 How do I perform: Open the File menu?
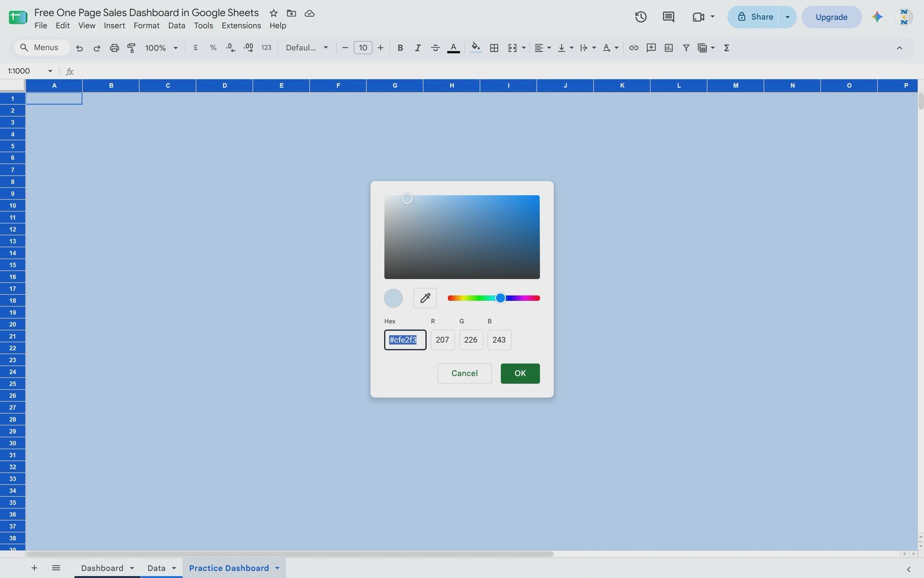pyautogui.click(x=41, y=25)
